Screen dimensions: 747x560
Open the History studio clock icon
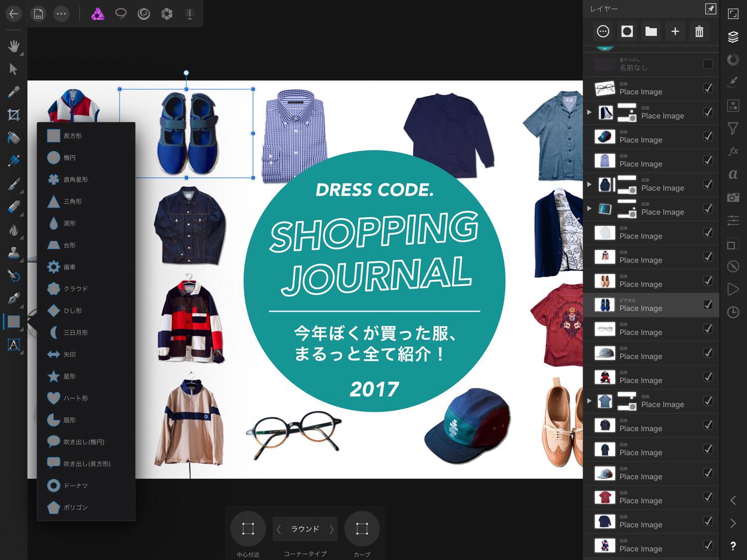(x=733, y=312)
